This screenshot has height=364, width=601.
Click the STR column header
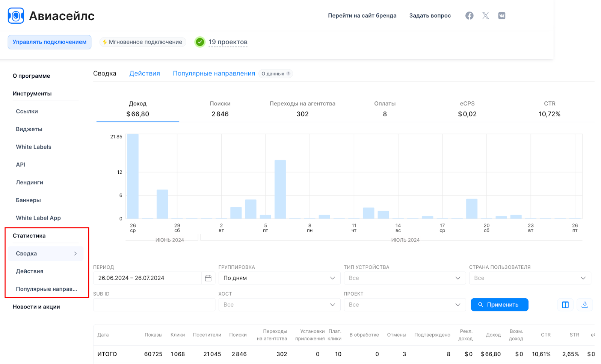pos(574,335)
